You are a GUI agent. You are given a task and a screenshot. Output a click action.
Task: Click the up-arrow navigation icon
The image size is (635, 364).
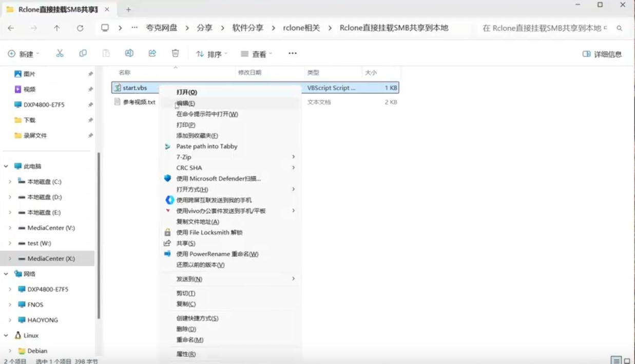point(57,28)
